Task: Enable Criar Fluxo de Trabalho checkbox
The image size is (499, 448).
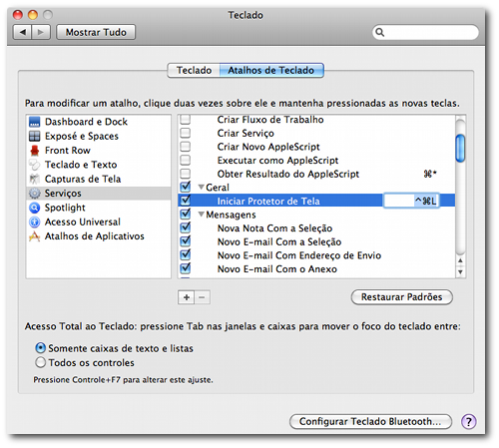Action: (x=185, y=120)
